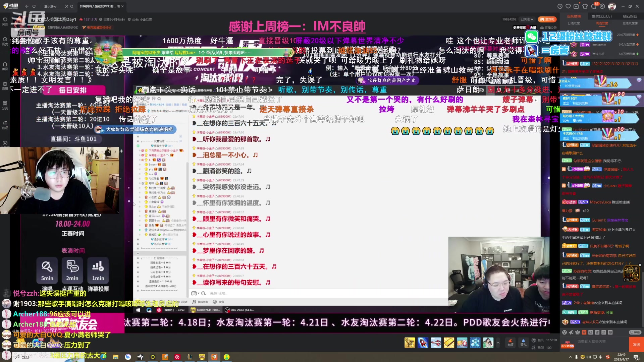The height and width of the screenshot is (362, 644).
Task: Click taskbar volume speaker icon
Action: 589,357
